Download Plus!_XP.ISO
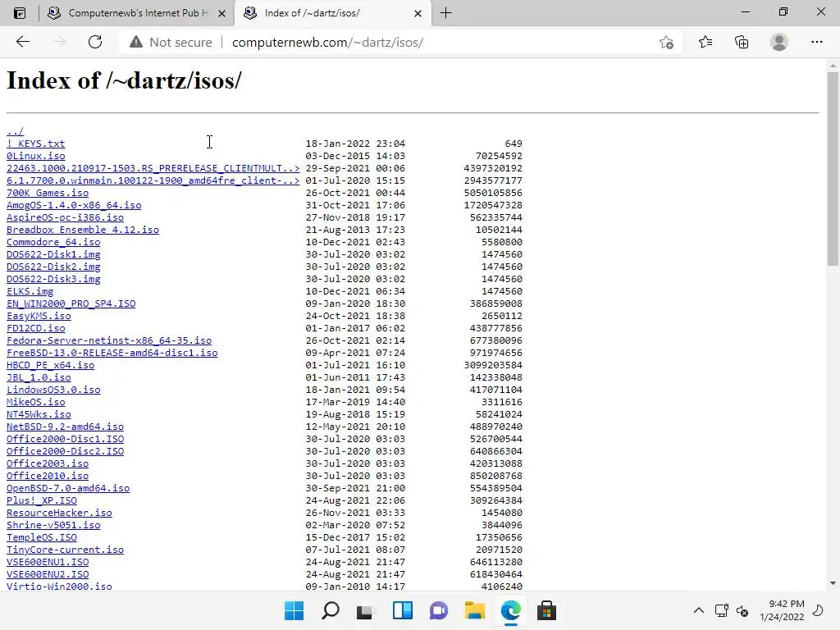 [x=42, y=501]
